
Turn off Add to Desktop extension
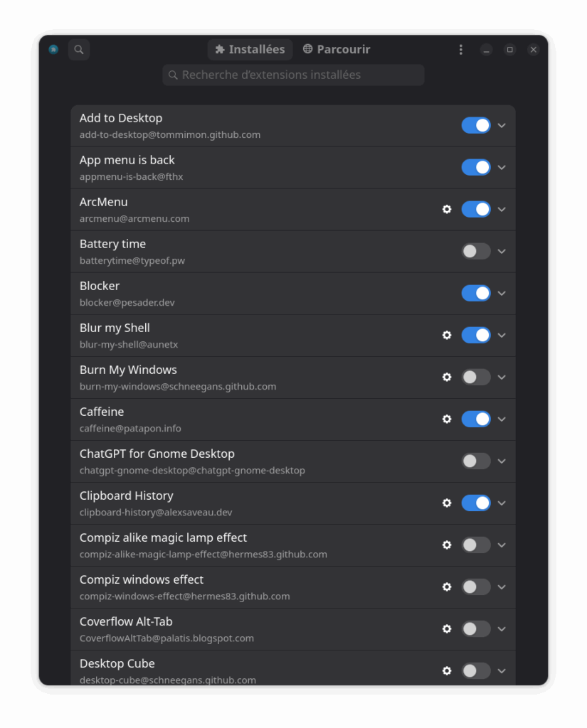click(x=476, y=125)
